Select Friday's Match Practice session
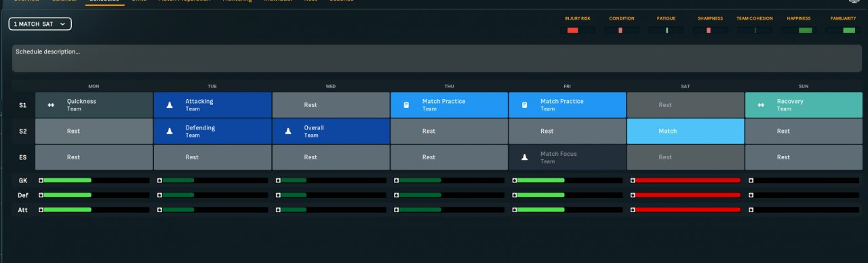This screenshot has height=263, width=868. (x=567, y=105)
